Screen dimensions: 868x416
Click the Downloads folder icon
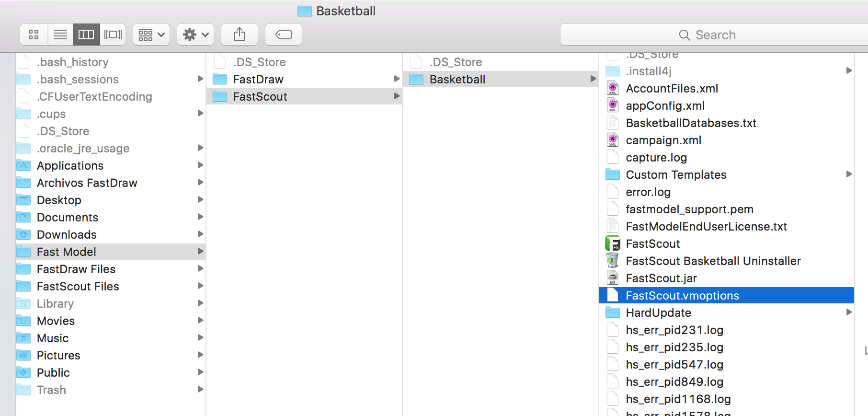coord(23,235)
